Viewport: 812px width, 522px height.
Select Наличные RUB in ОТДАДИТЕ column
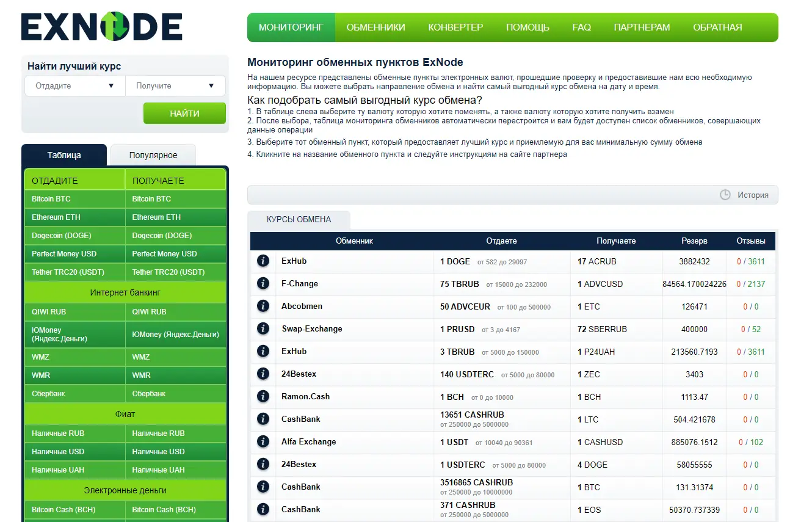click(74, 433)
